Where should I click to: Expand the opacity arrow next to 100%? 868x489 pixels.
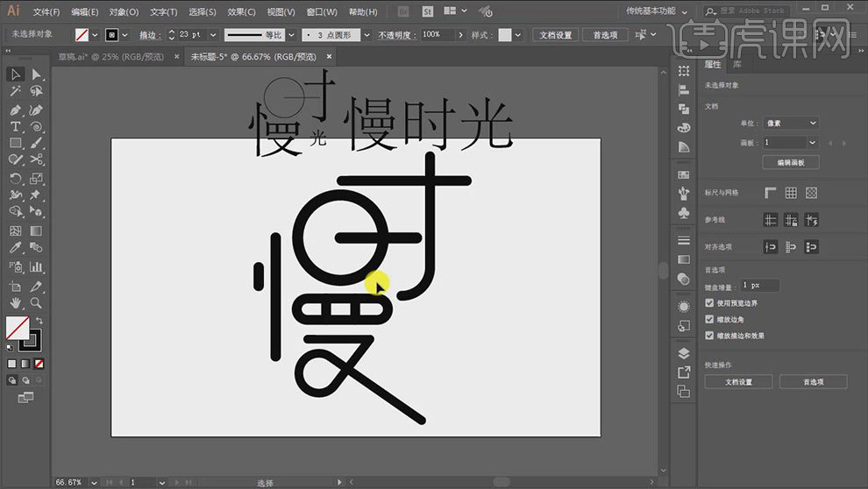[460, 35]
